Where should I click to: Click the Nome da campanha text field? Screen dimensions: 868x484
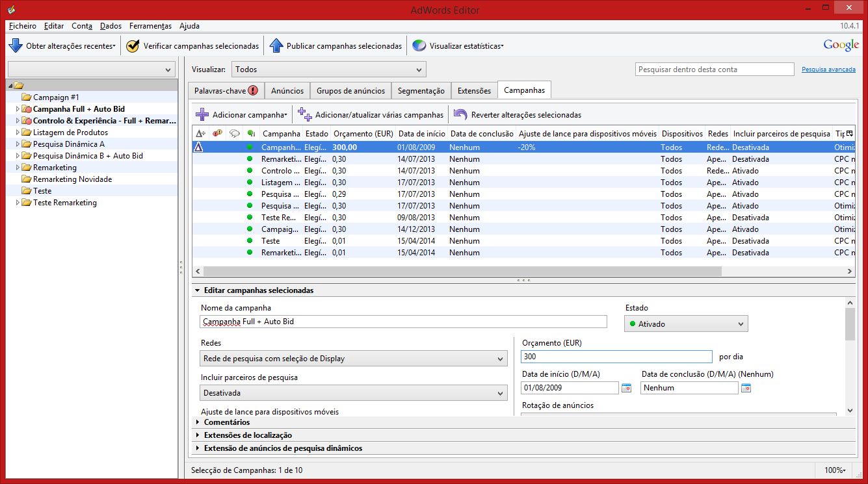click(403, 322)
